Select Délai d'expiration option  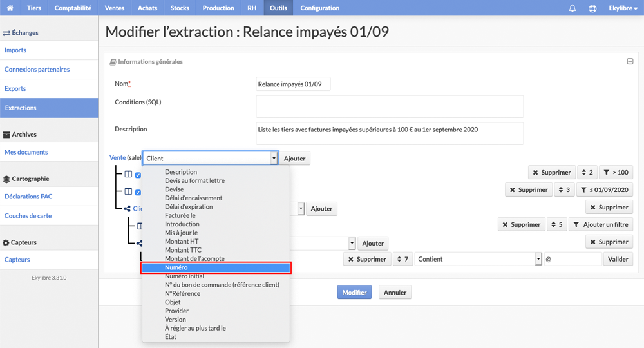point(189,206)
